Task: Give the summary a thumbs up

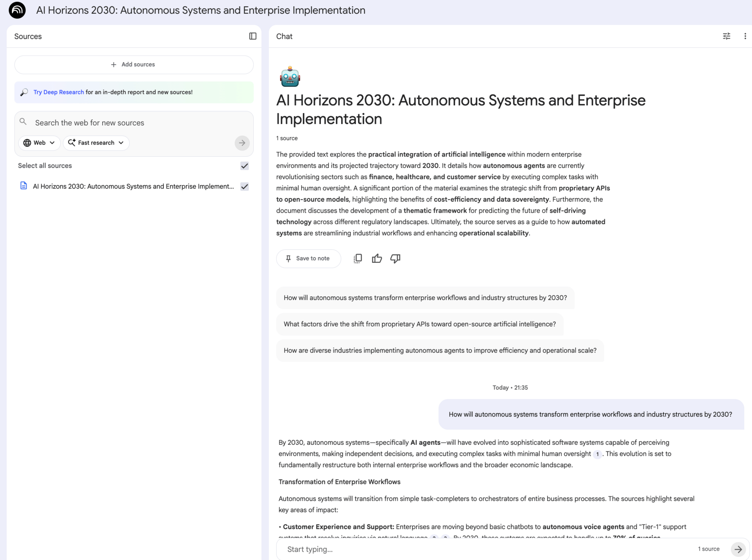Action: 376,258
